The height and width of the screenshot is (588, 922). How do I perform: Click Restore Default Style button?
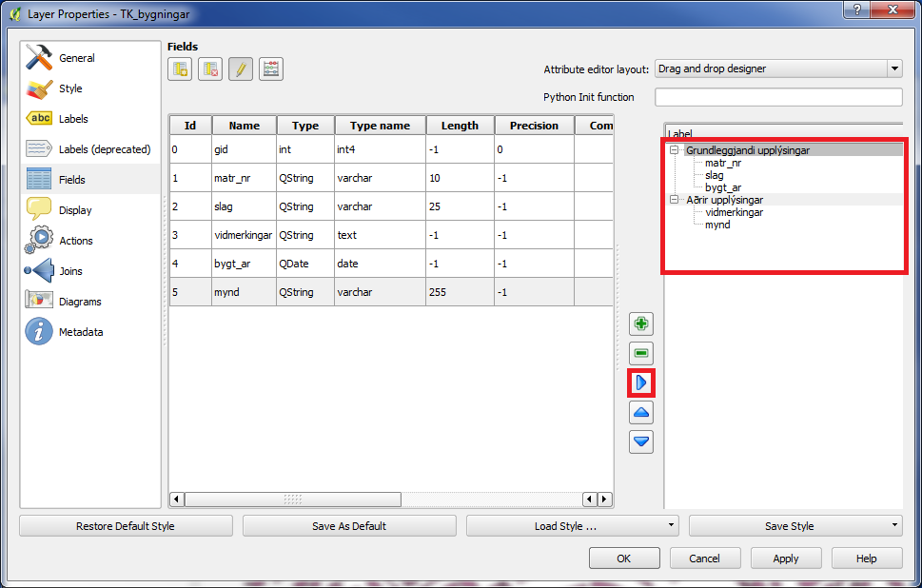click(126, 525)
